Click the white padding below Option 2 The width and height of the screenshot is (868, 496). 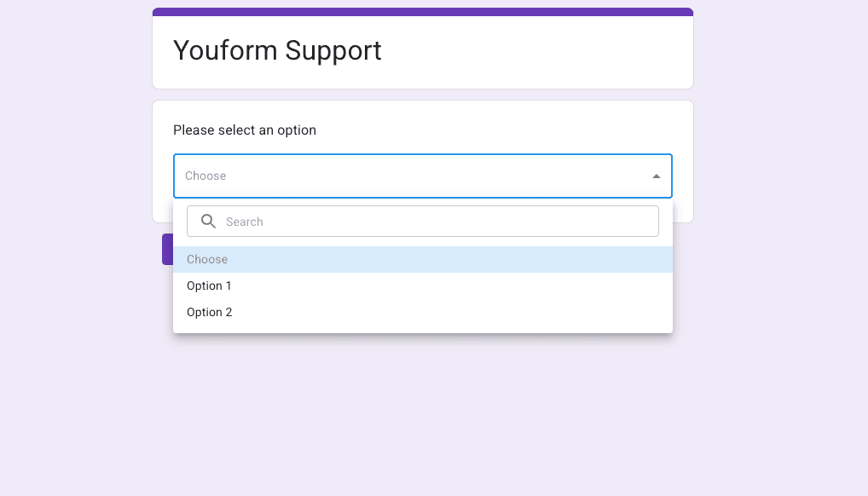click(x=422, y=329)
